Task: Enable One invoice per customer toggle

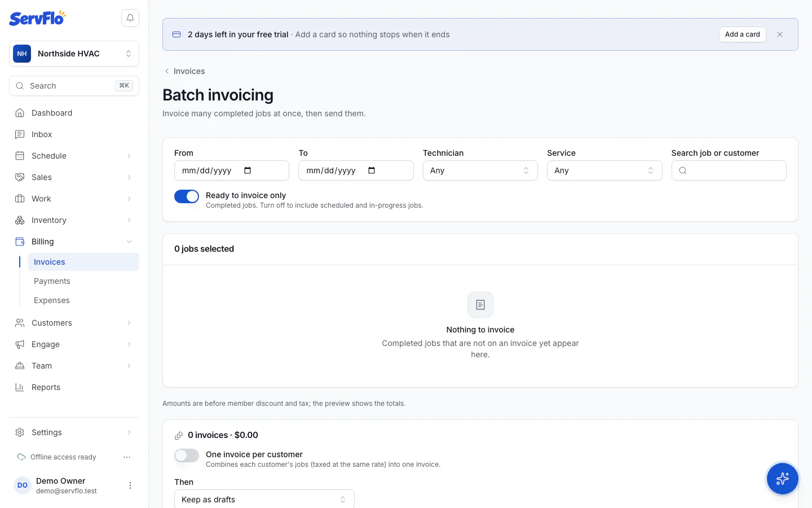Action: point(187,456)
